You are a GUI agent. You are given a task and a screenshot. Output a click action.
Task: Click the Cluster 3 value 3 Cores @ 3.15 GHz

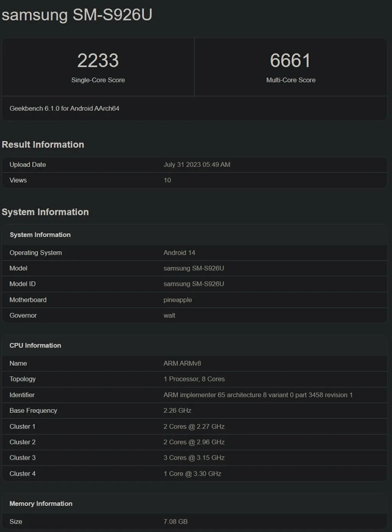coord(194,458)
